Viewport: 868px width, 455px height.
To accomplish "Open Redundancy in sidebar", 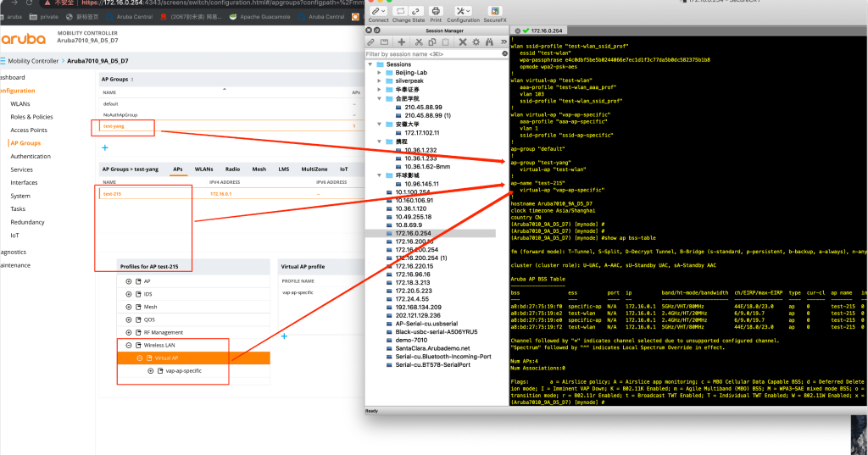I will (27, 223).
